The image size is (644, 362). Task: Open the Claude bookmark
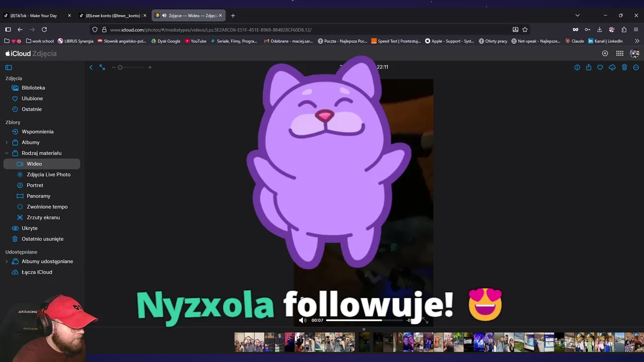[574, 41]
